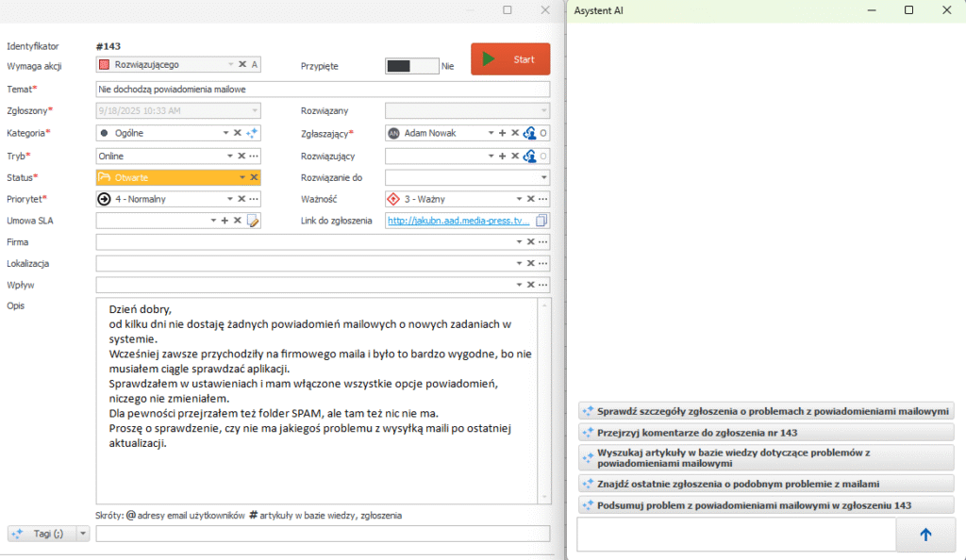This screenshot has width=966, height=560.
Task: Send the AI message with the arrow button
Action: [x=924, y=535]
